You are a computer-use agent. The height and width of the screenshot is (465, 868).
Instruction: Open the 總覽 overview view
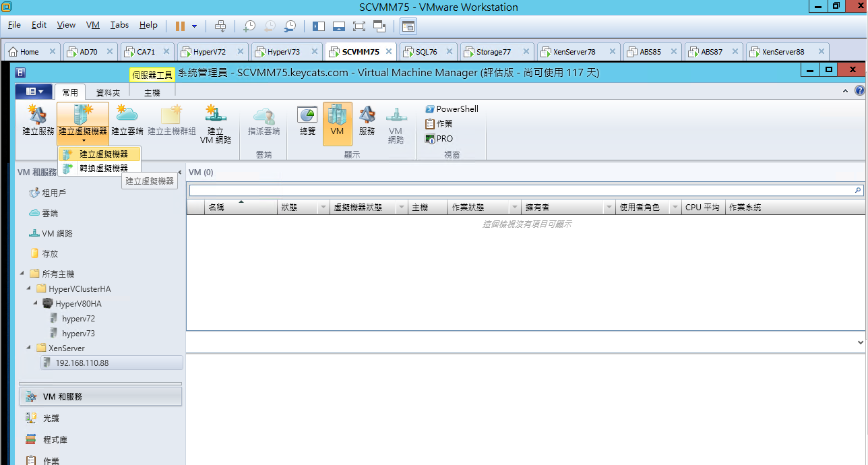(x=307, y=122)
